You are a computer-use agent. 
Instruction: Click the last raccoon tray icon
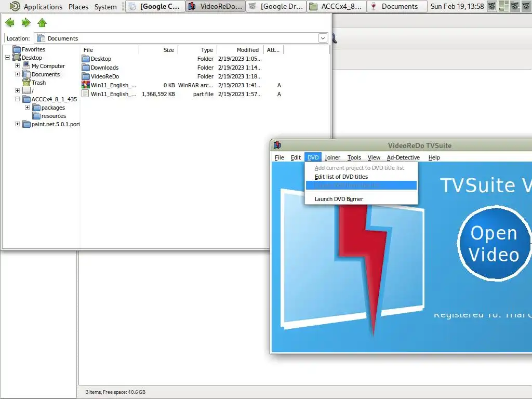527,6
